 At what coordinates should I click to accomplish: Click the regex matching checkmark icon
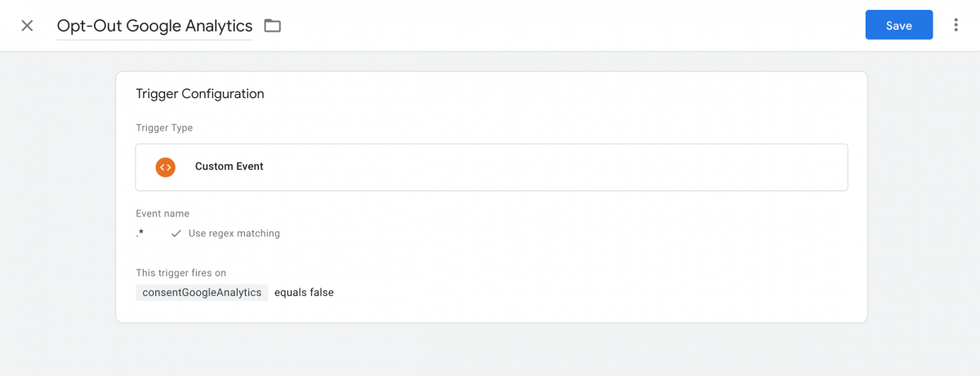click(x=176, y=234)
